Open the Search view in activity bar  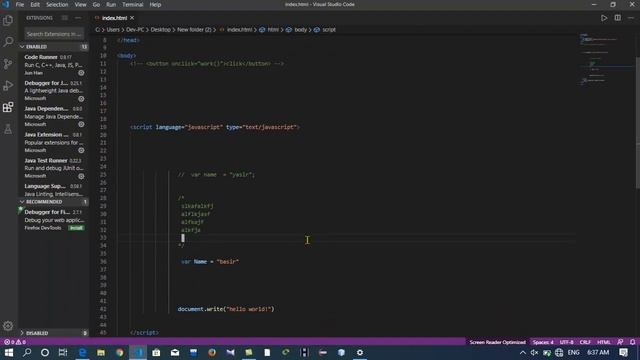pyautogui.click(x=8, y=42)
